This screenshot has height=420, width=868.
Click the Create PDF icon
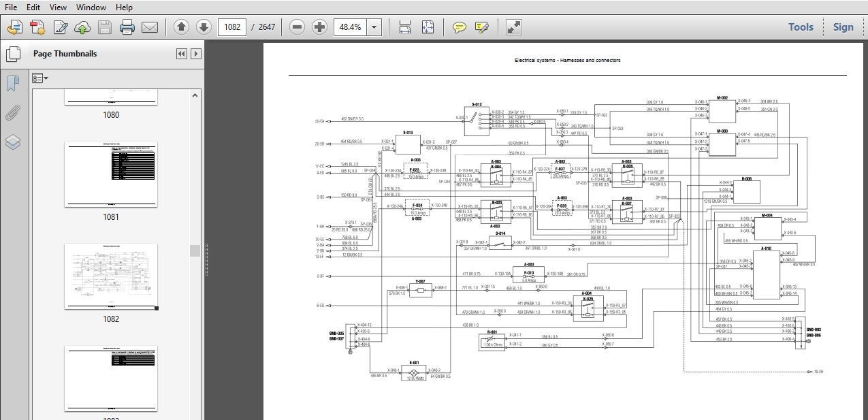point(37,27)
